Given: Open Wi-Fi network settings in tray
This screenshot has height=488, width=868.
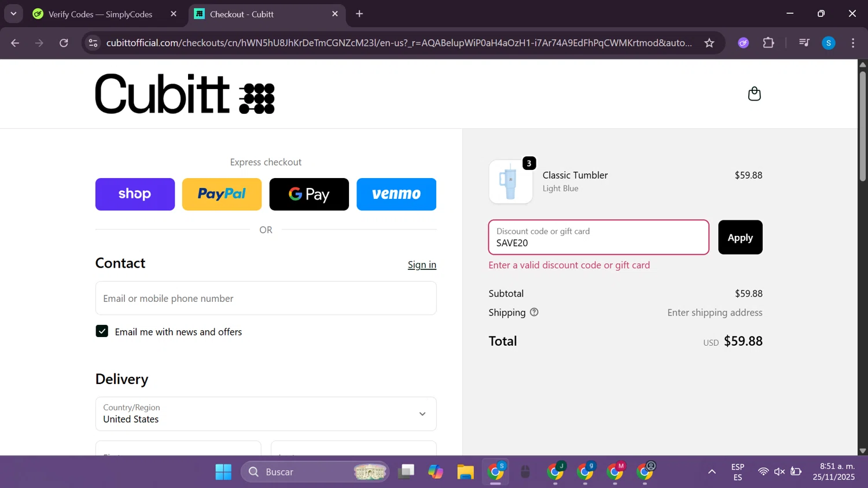Looking at the screenshot, I should tap(763, 472).
